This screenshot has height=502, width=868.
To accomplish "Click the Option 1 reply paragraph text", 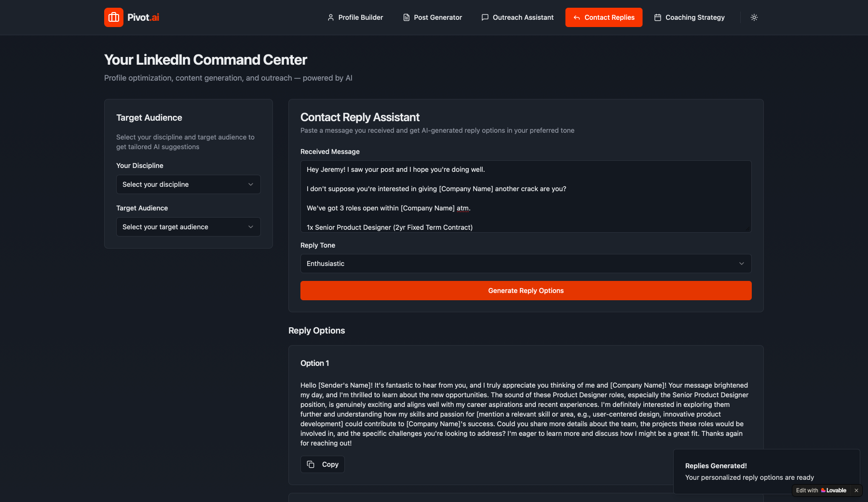I will point(525,414).
